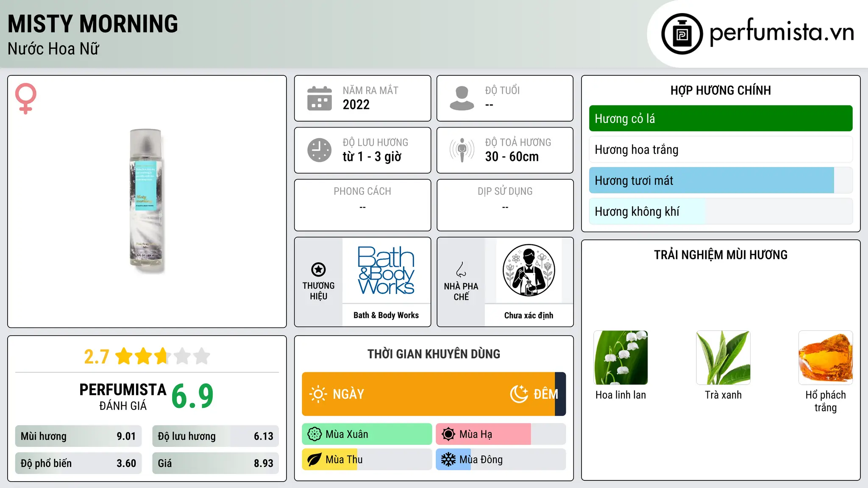
Task: Click the Dịp sử dụng card
Action: [x=505, y=205]
